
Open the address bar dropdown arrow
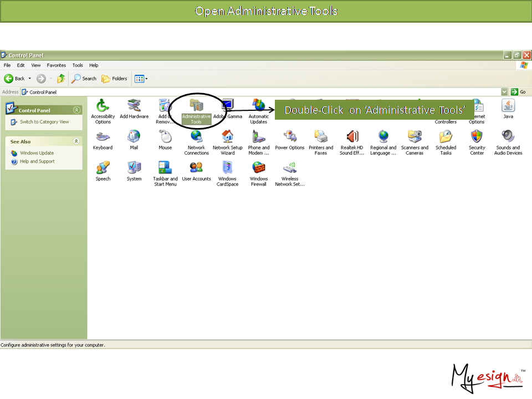point(504,92)
